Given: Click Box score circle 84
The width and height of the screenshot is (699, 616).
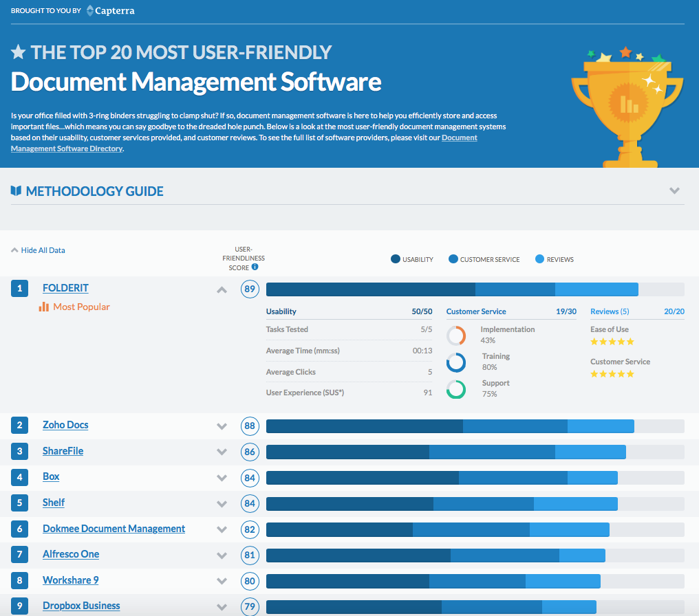Looking at the screenshot, I should pyautogui.click(x=250, y=478).
